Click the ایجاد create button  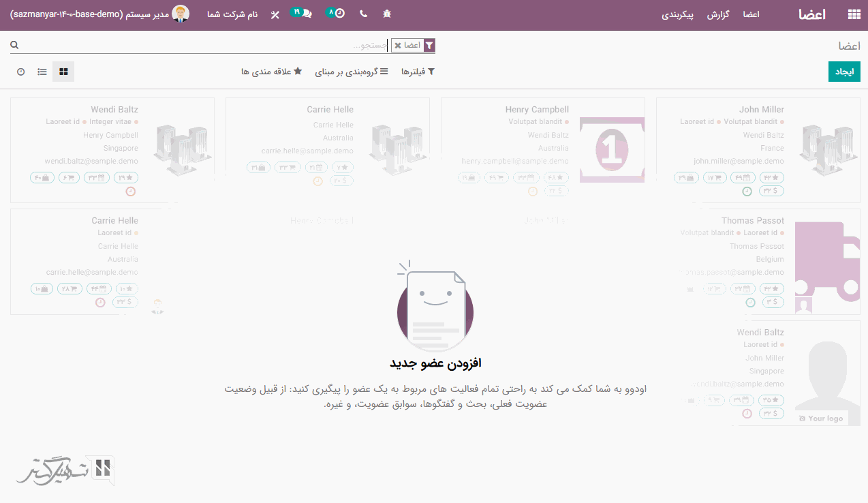point(844,72)
